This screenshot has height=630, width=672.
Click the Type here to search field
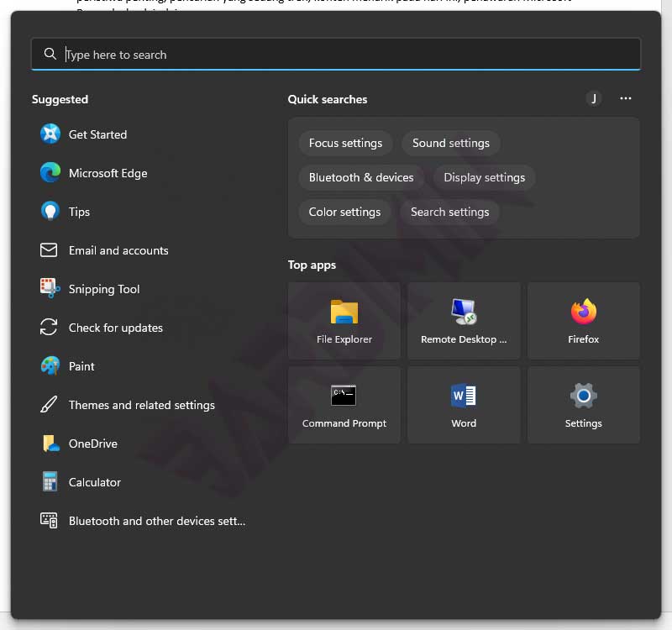[336, 54]
